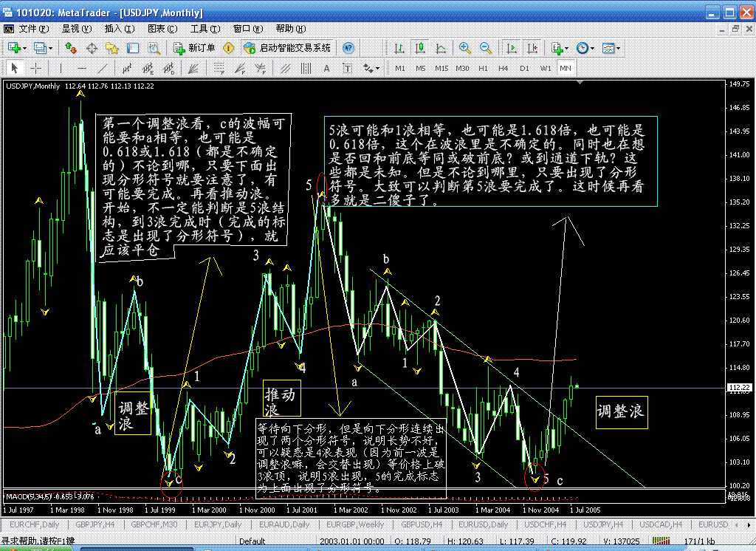756x551 pixels.
Task: Select the Fibonacci Expansion tool
Action: [x=261, y=68]
